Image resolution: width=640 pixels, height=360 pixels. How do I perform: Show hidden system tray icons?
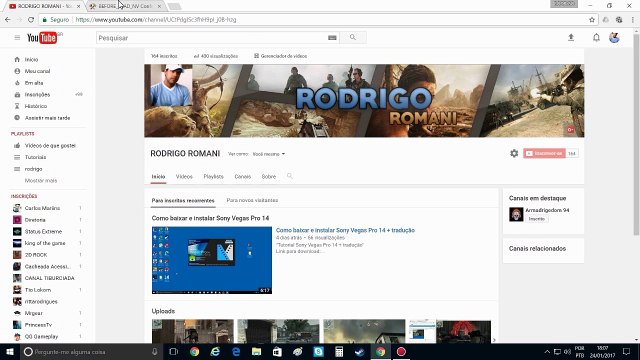tap(547, 351)
